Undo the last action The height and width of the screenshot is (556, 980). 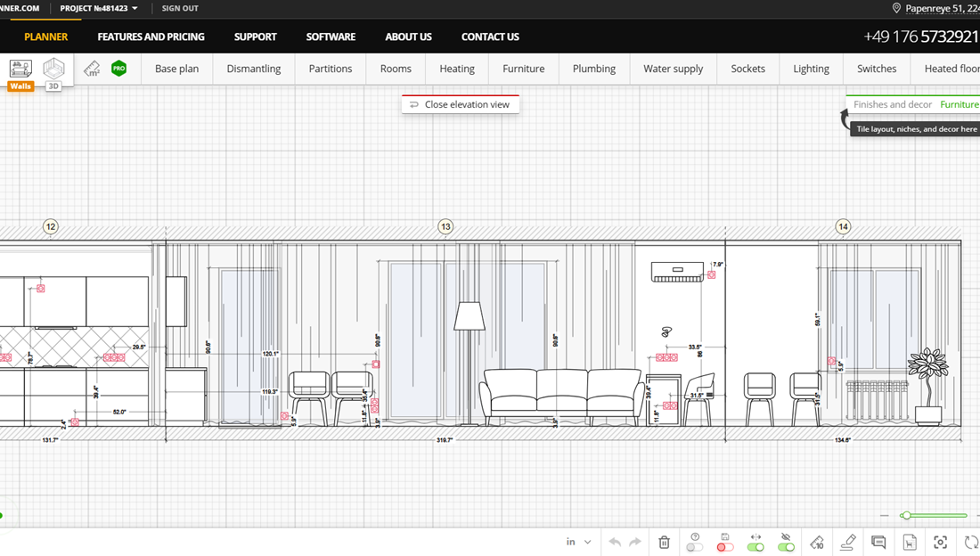[615, 542]
